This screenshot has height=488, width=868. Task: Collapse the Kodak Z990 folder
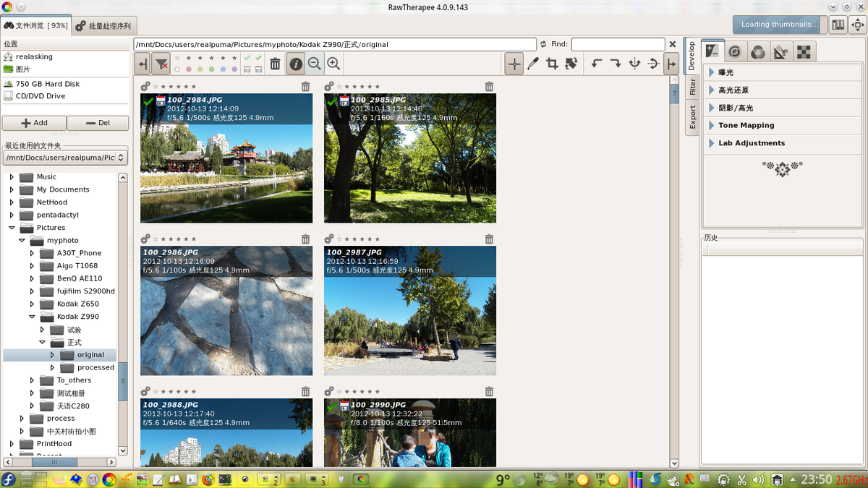point(32,317)
